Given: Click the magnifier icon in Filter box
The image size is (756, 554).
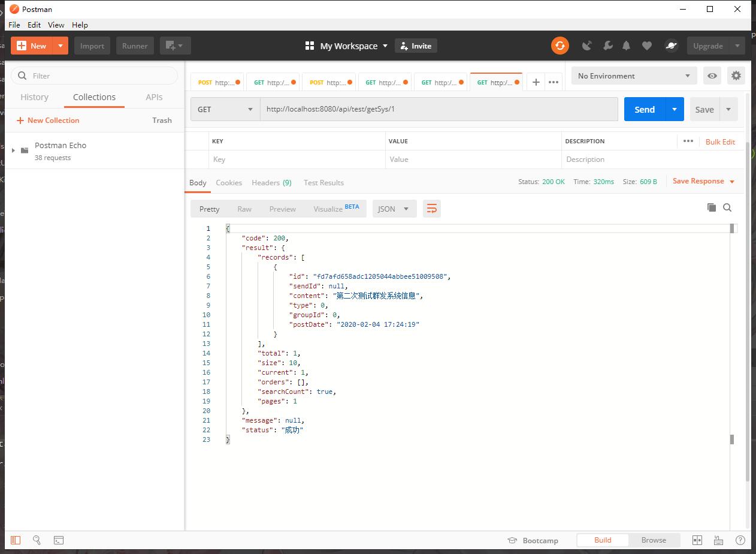Looking at the screenshot, I should (x=23, y=76).
